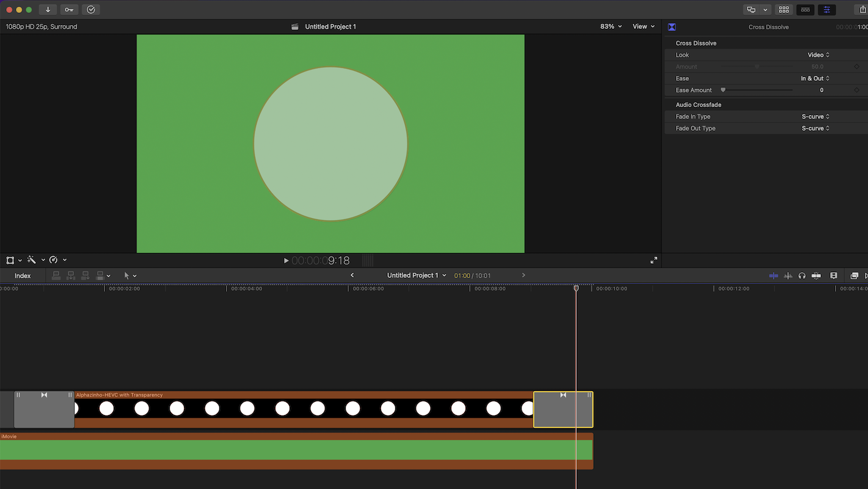
Task: Expand the Ease In & Out dropdown
Action: pyautogui.click(x=815, y=78)
